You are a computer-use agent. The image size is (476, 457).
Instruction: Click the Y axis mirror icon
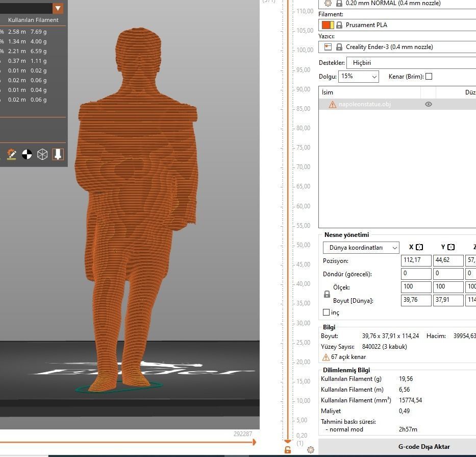[x=451, y=247]
